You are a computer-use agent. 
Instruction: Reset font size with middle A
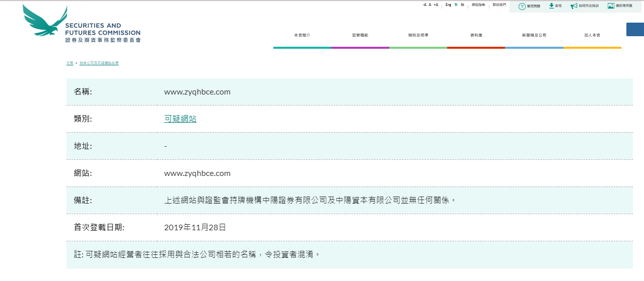[430, 5]
